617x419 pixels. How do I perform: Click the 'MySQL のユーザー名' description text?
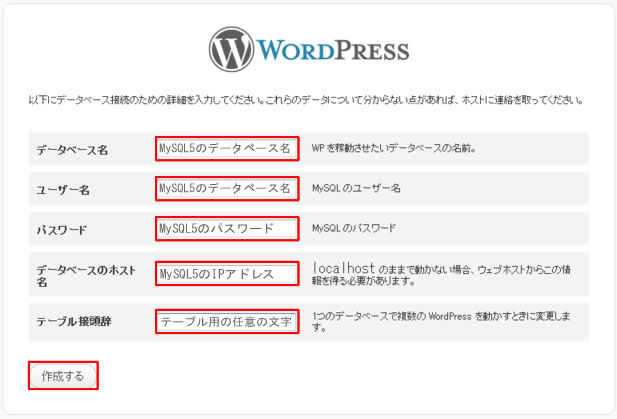pos(356,188)
